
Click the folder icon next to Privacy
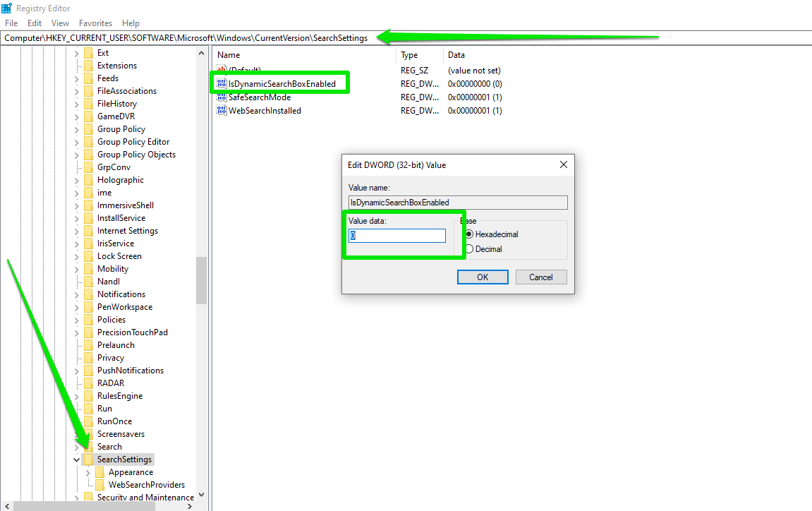click(x=89, y=358)
